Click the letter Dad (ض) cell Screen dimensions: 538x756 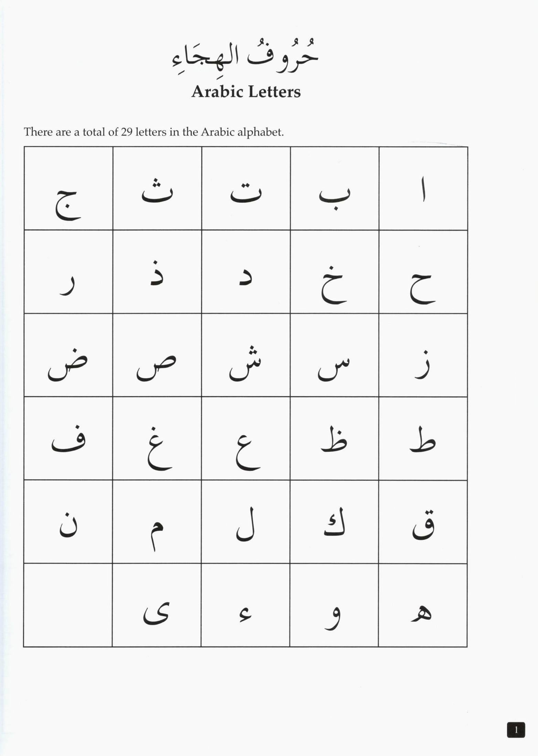tap(68, 355)
